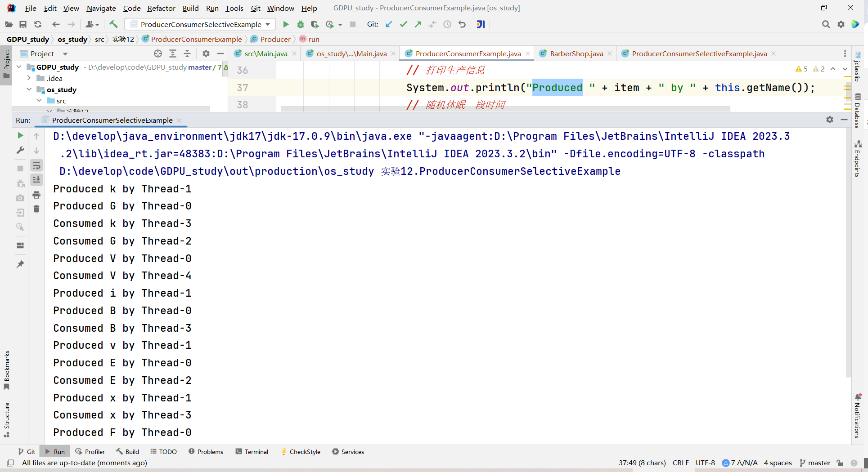Open the user account dropdown in toolbar
Viewport: 868px width, 472px height.
[x=92, y=24]
